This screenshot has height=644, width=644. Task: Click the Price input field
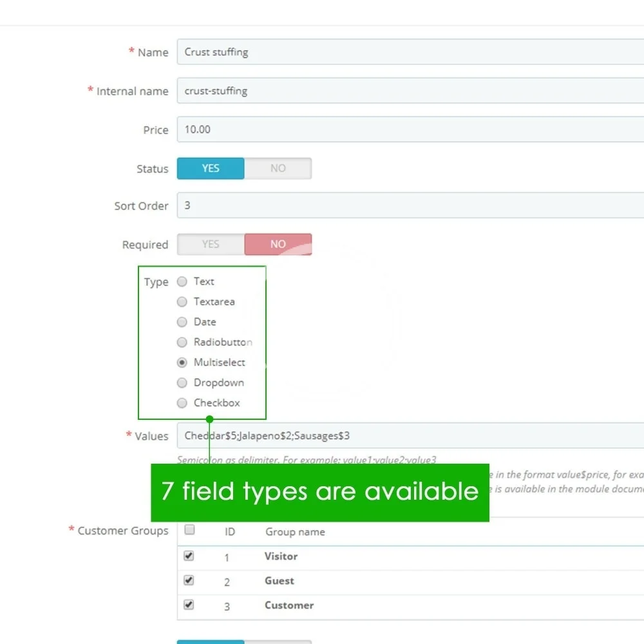pyautogui.click(x=410, y=129)
